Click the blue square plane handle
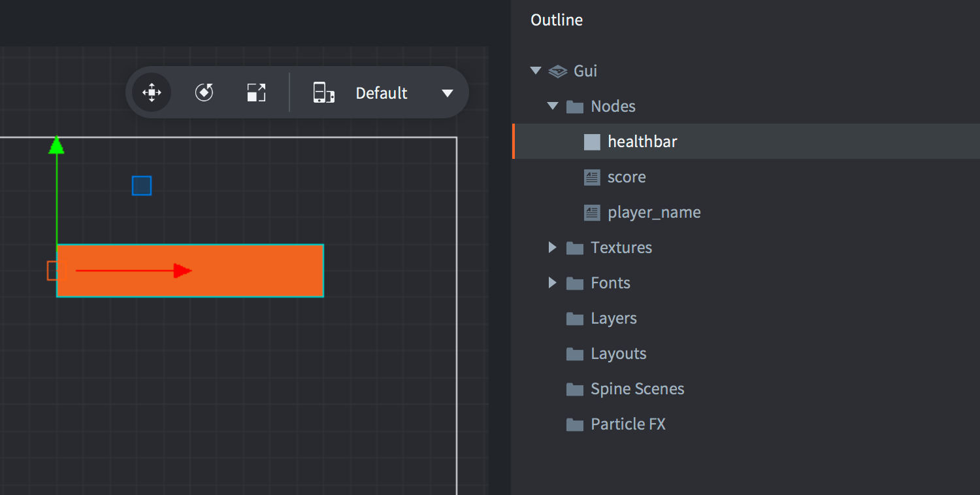 click(x=142, y=186)
